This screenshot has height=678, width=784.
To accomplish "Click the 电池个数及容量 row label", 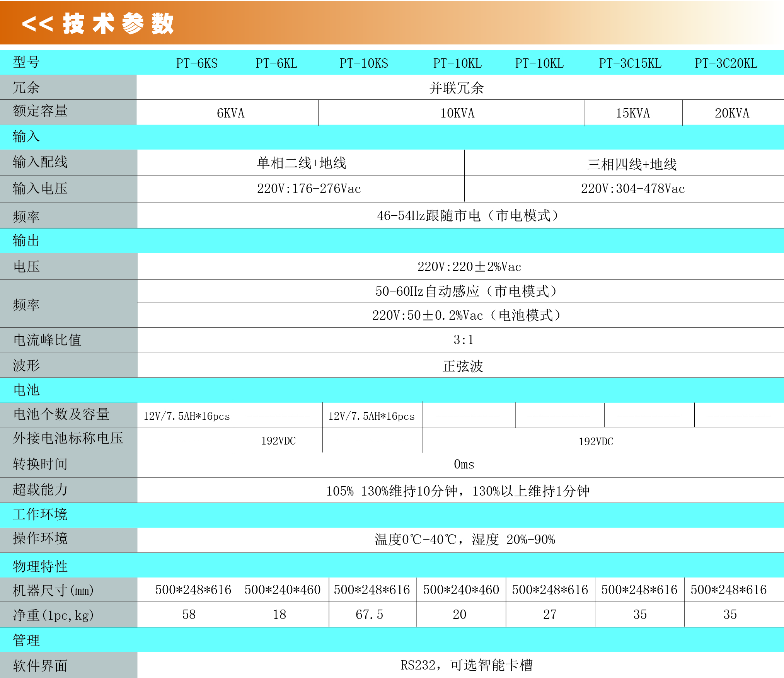I will click(61, 414).
